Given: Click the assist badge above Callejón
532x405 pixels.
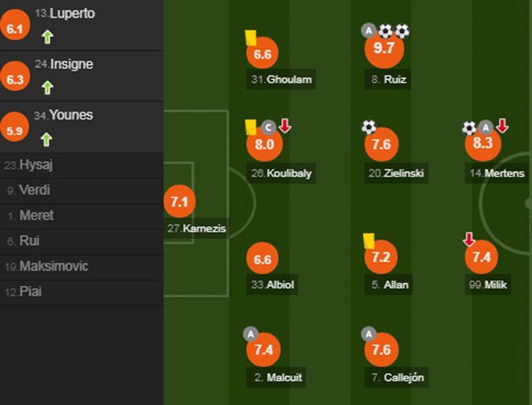Looking at the screenshot, I should (369, 334).
